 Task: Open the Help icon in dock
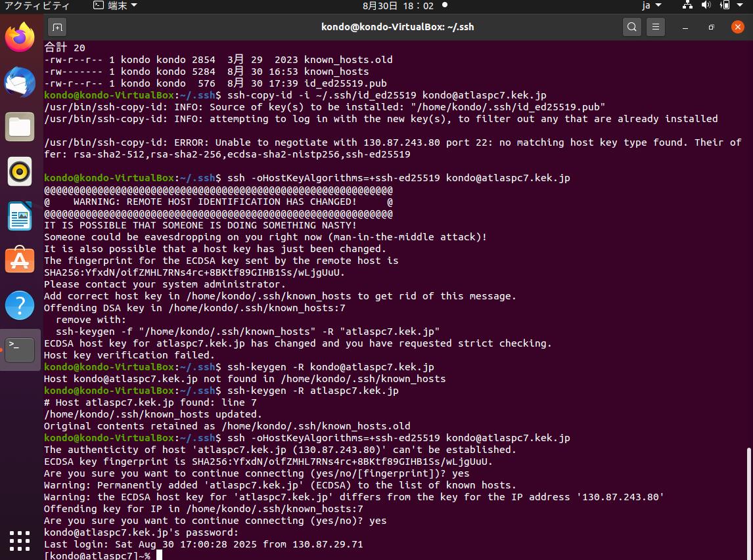[x=20, y=305]
